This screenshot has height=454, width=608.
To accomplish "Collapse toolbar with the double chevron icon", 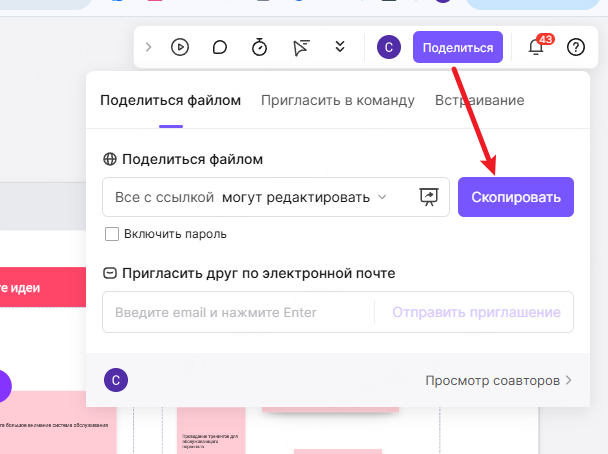I will [x=340, y=47].
